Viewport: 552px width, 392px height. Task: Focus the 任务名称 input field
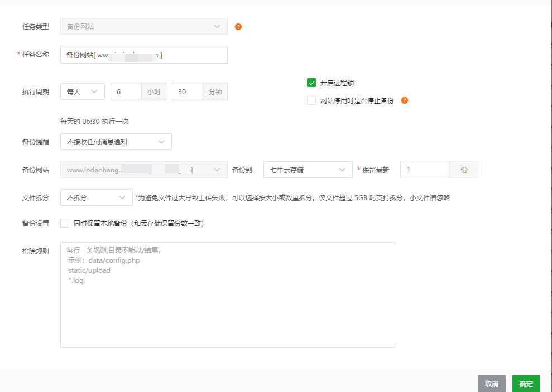pyautogui.click(x=143, y=55)
